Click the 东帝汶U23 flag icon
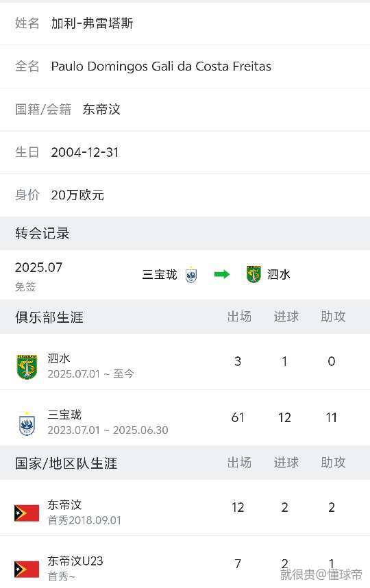 pos(27,569)
